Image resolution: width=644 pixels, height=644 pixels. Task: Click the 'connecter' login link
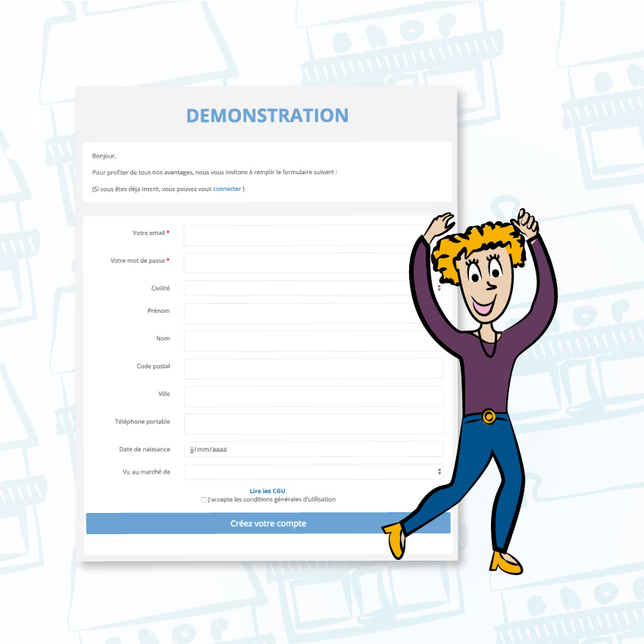point(227,189)
